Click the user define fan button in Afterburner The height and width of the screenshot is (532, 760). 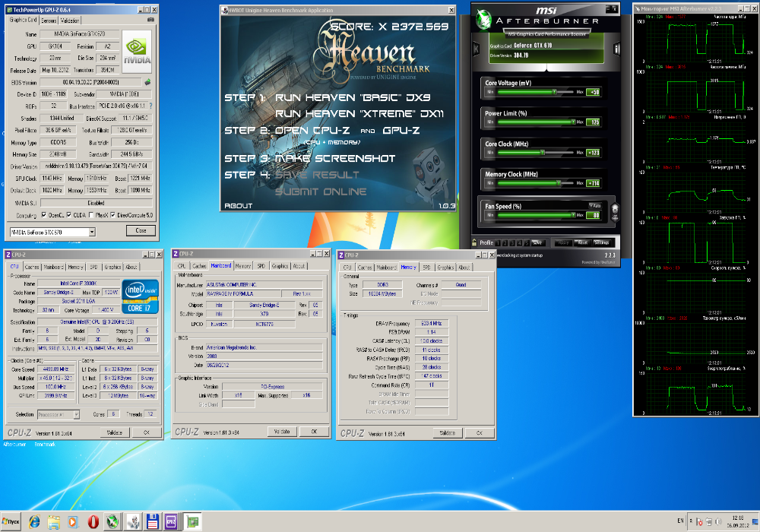point(615,212)
